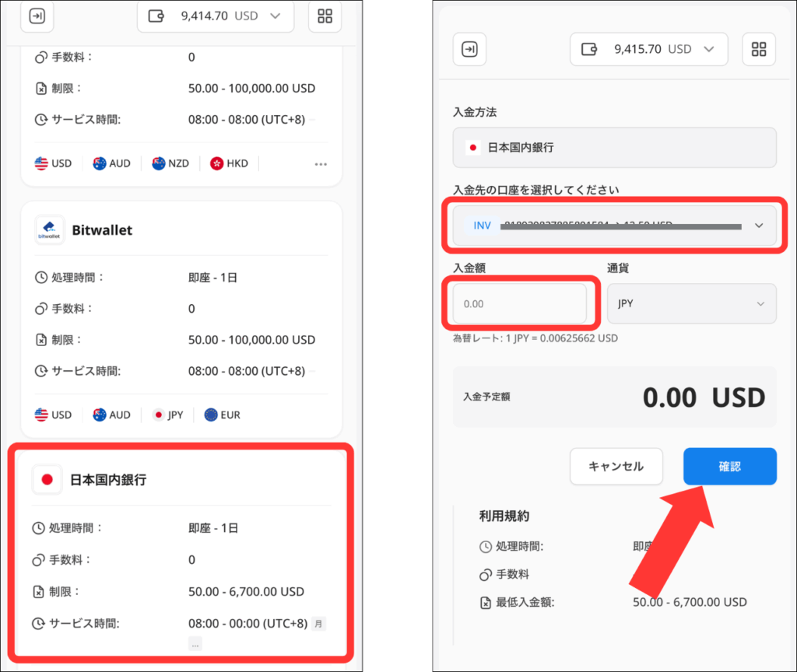The width and height of the screenshot is (797, 672).
Task: Select the 日本国内銀行 payment method card
Action: [x=181, y=551]
